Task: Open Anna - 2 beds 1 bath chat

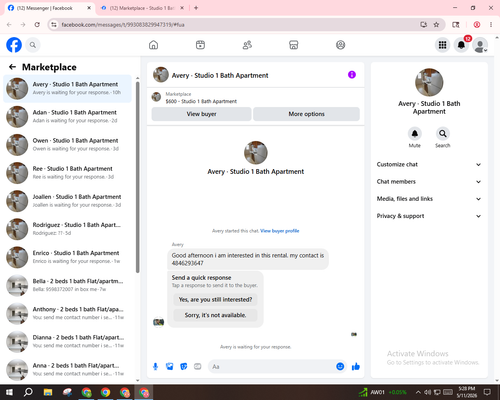Action: coord(67,370)
